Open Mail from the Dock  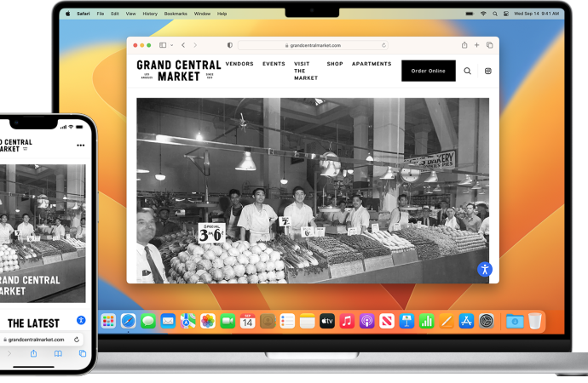(x=168, y=321)
